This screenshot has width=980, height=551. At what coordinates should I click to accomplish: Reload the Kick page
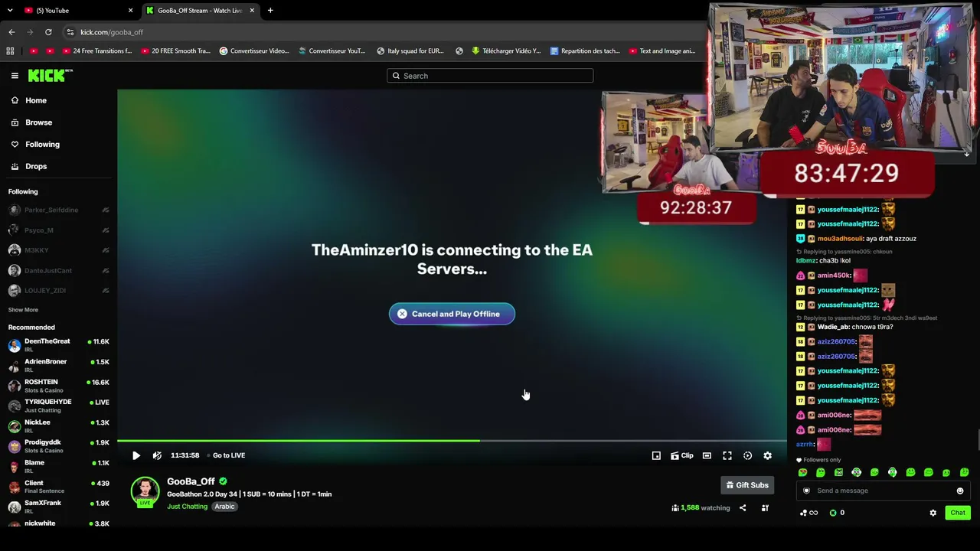pos(48,32)
